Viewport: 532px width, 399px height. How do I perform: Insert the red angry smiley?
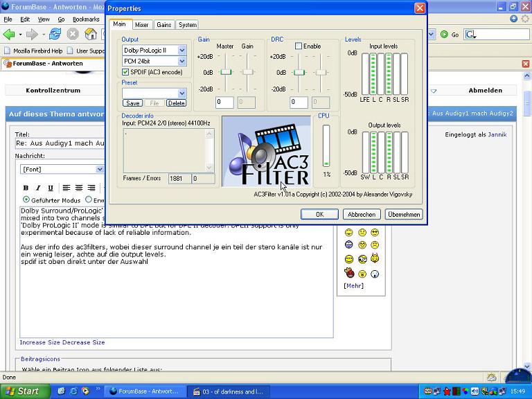(x=349, y=273)
